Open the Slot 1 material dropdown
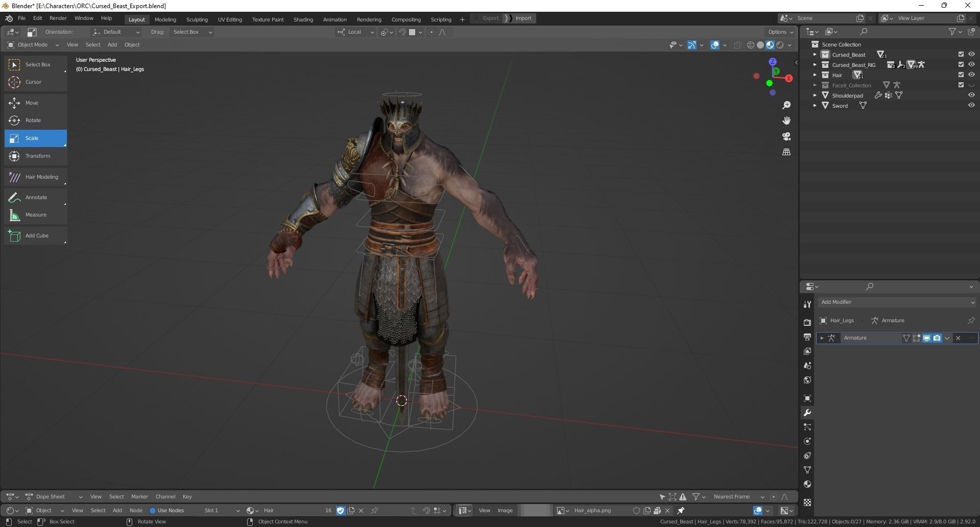The width and height of the screenshot is (980, 527). pyautogui.click(x=221, y=511)
